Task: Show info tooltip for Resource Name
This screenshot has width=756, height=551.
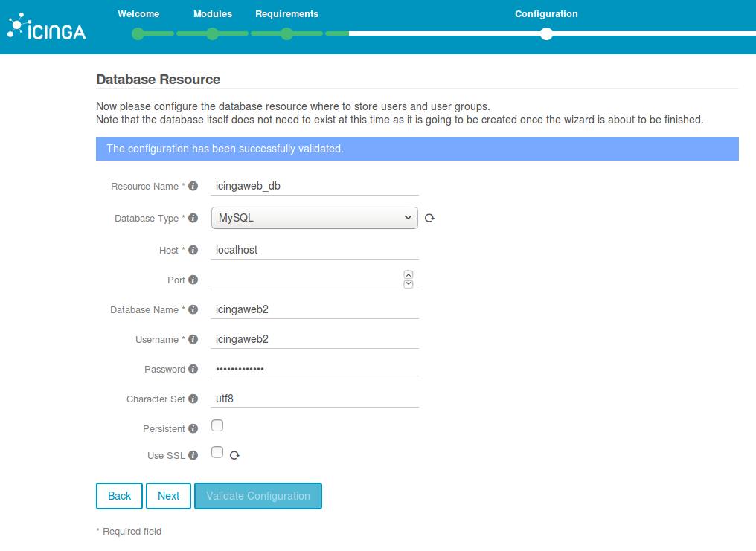Action: click(193, 186)
